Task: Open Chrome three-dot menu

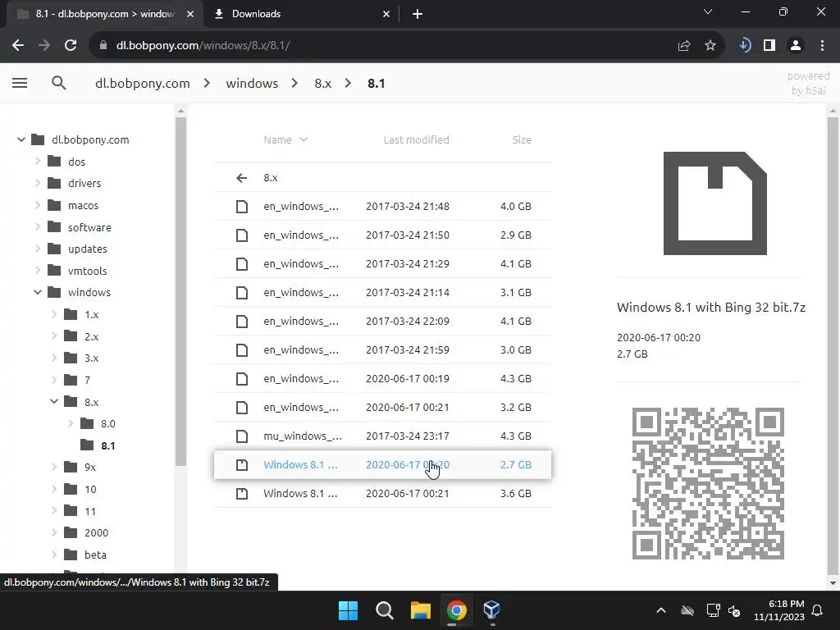Action: click(822, 46)
